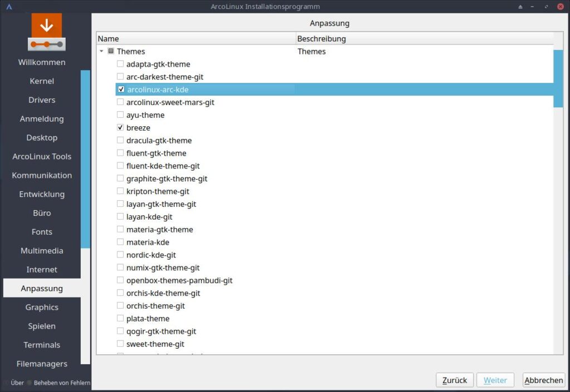The height and width of the screenshot is (392, 570).
Task: Open the Internet step
Action: coord(42,270)
